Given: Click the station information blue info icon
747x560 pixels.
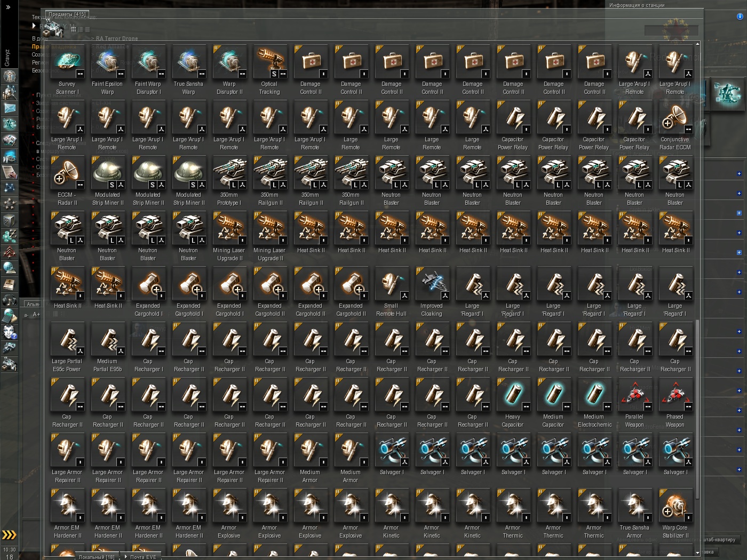Looking at the screenshot, I should click(740, 17).
